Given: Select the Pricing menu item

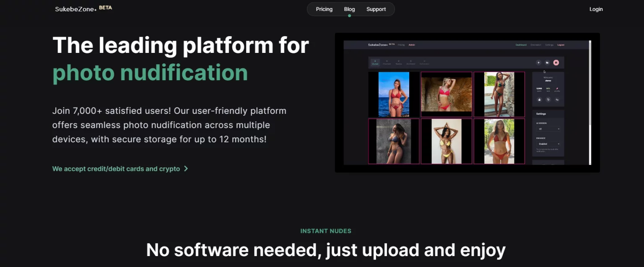Looking at the screenshot, I should pos(324,9).
